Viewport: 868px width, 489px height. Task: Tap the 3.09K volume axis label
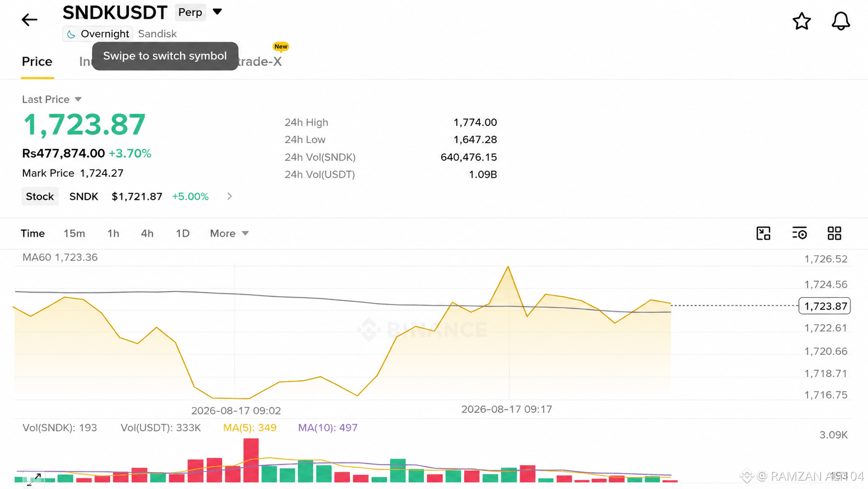point(833,435)
